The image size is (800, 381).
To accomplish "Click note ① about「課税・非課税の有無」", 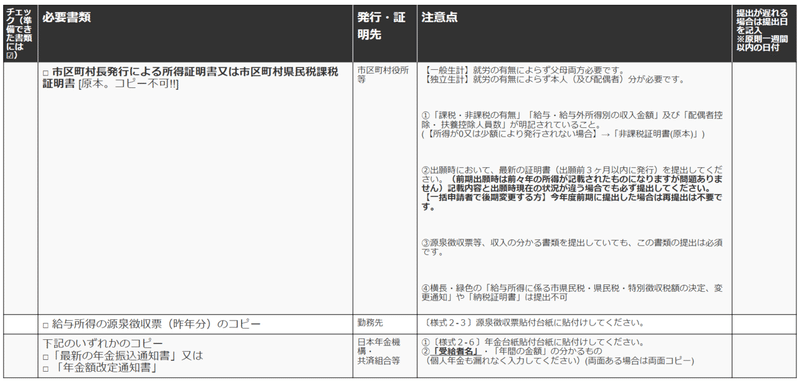I will click(x=572, y=120).
